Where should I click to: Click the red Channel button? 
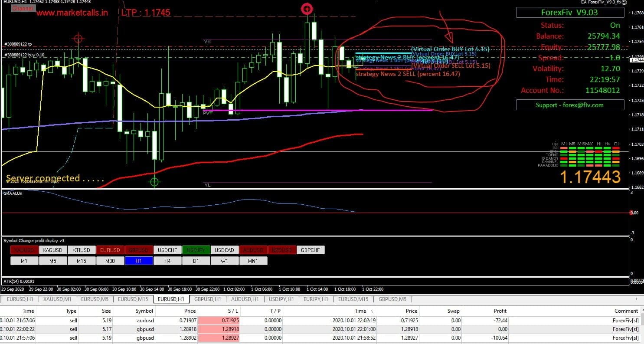(x=22, y=8)
